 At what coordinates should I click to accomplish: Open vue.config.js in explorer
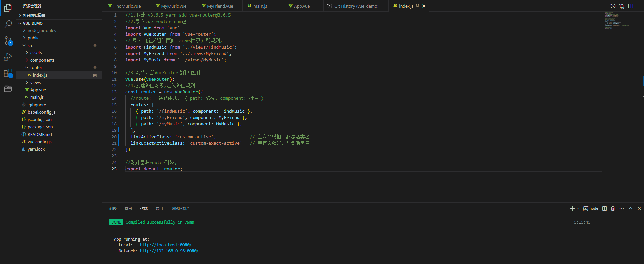(x=59, y=142)
